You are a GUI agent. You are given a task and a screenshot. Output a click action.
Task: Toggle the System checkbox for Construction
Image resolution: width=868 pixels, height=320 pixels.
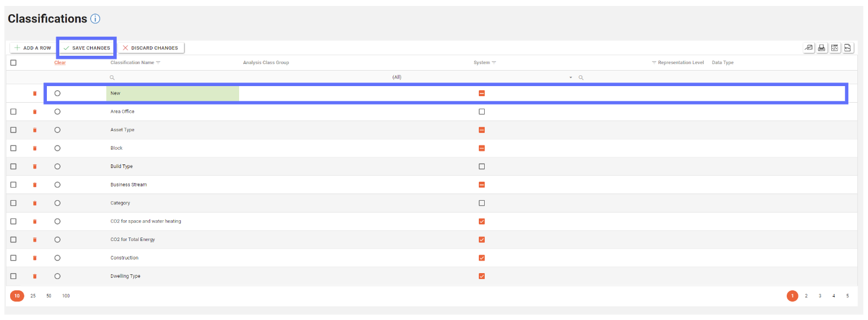[482, 258]
